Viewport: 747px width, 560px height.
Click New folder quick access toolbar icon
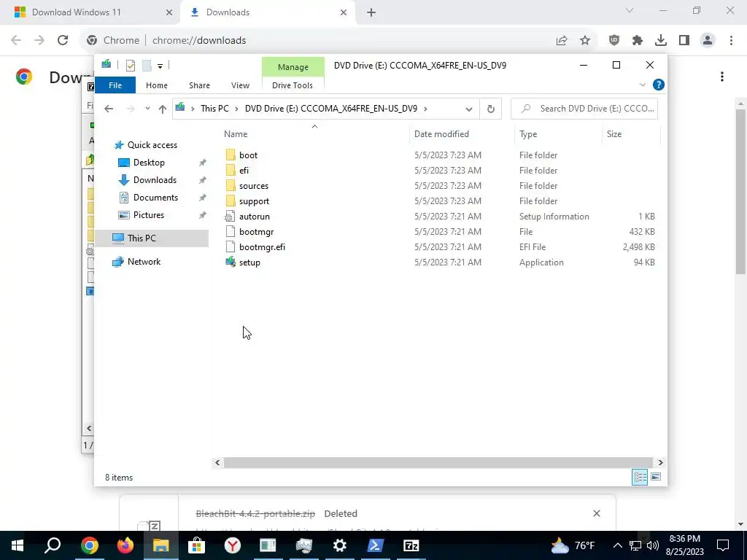click(x=147, y=65)
